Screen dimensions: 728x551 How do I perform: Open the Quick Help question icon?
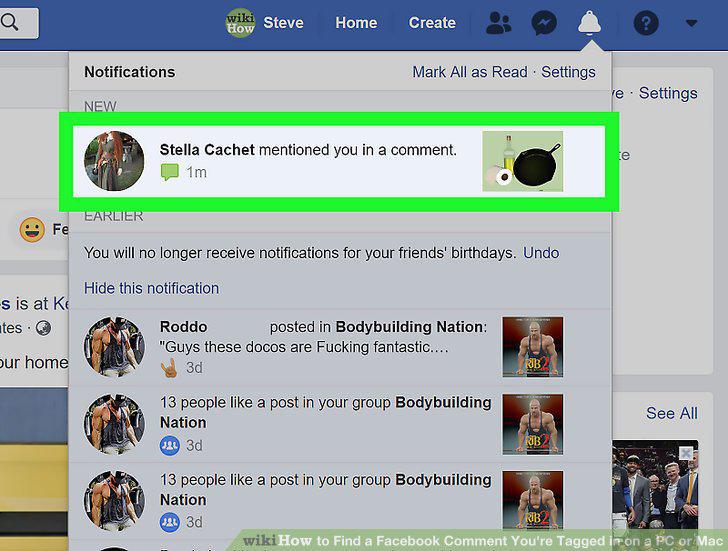point(646,23)
